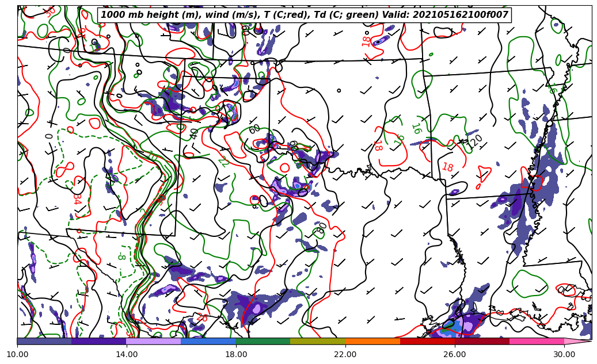Select the orange 22–24 colorbar segment
The width and height of the screenshot is (597, 364).
(372, 341)
